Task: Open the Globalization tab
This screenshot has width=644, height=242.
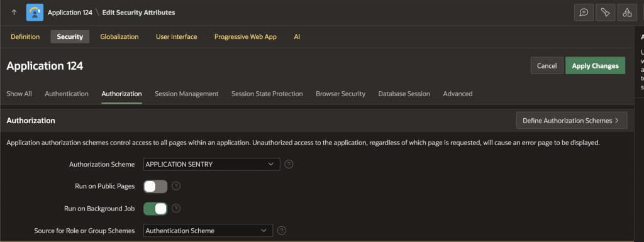Action: [119, 36]
